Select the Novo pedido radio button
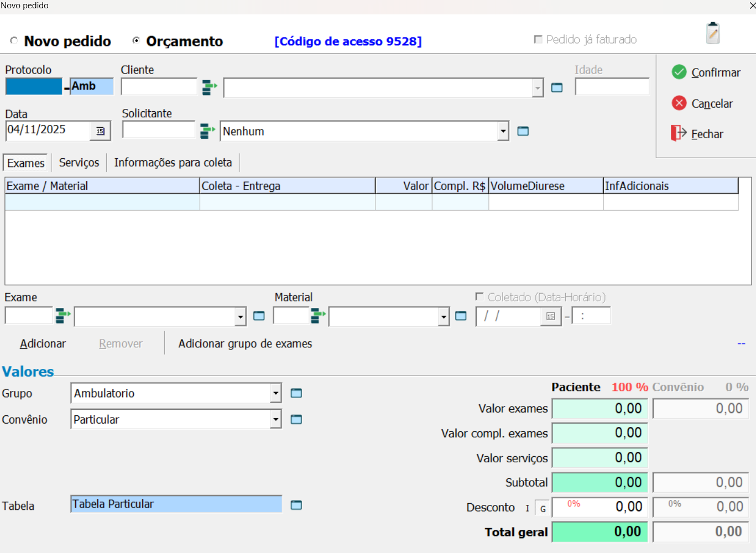756x553 pixels. 14,41
